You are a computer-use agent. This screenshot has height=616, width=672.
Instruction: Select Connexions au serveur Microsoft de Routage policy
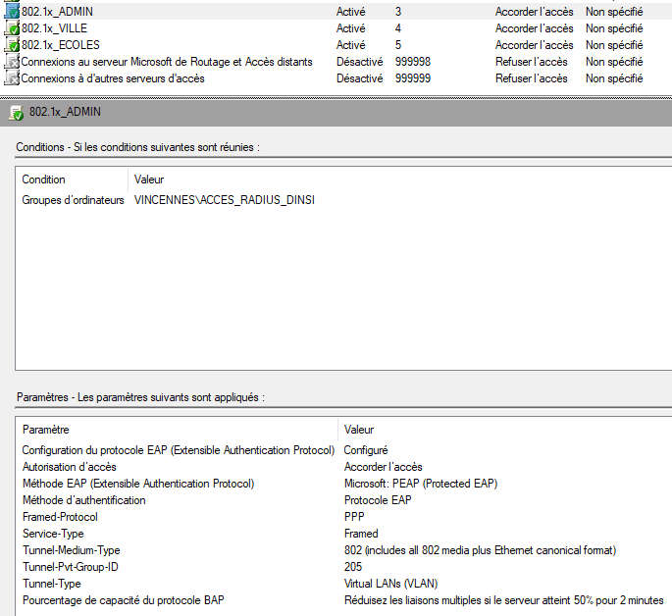[167, 62]
